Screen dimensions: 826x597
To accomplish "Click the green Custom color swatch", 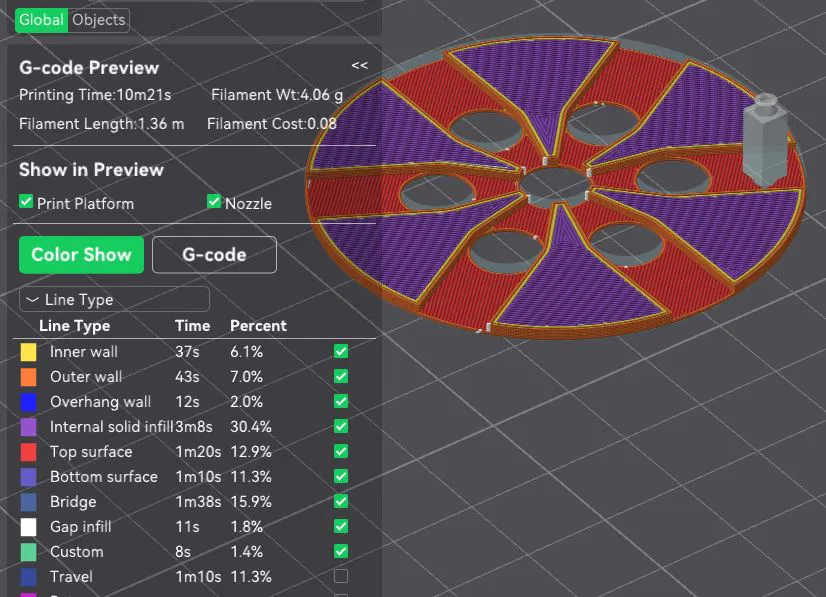I will click(28, 552).
